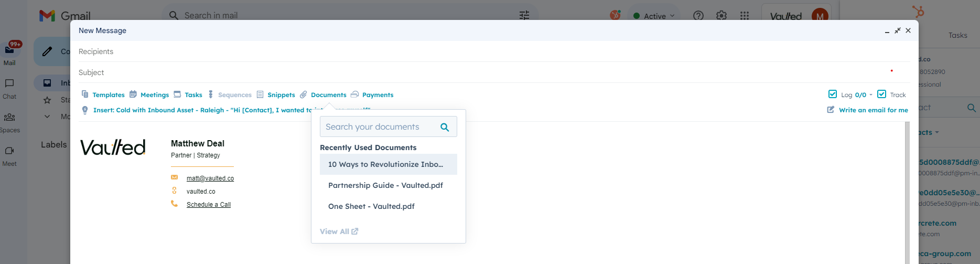Select One Sheet - Vaulted.pdf document

(x=389, y=206)
